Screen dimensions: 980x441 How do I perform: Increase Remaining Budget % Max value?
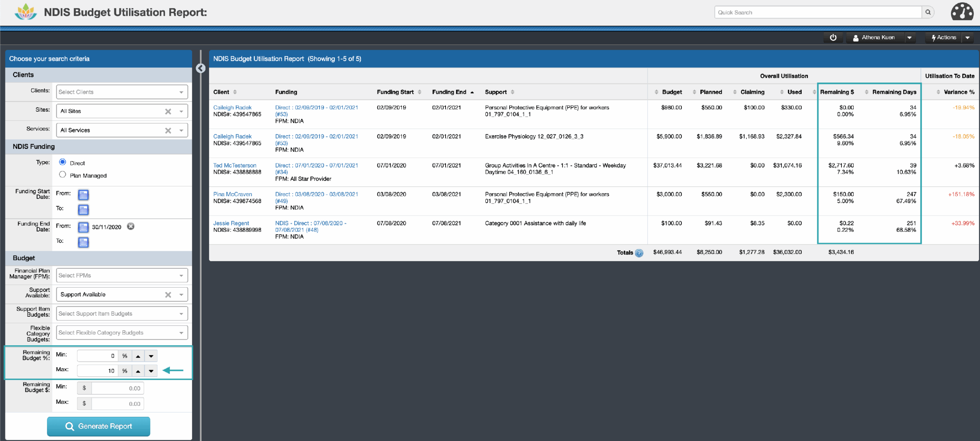pyautogui.click(x=138, y=371)
